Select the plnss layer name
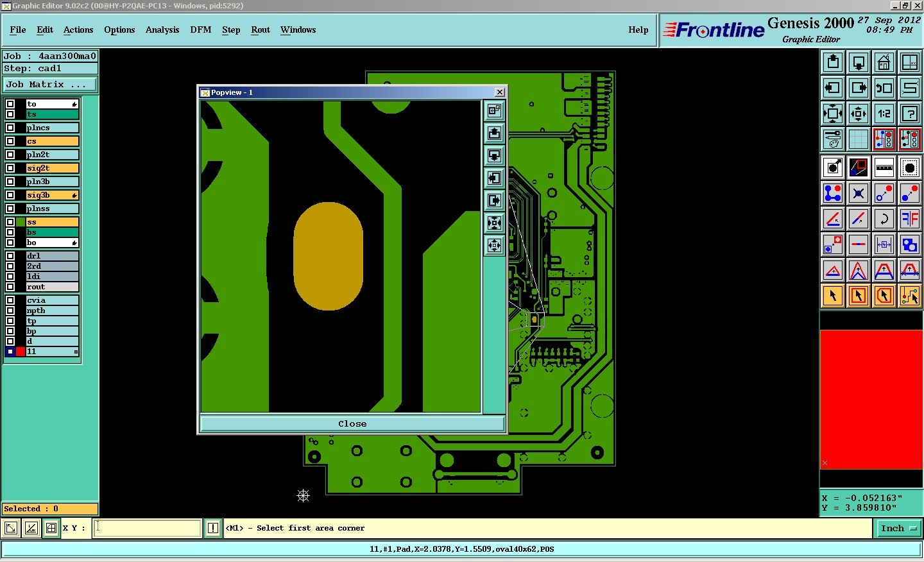Image resolution: width=924 pixels, height=562 pixels. click(x=52, y=209)
